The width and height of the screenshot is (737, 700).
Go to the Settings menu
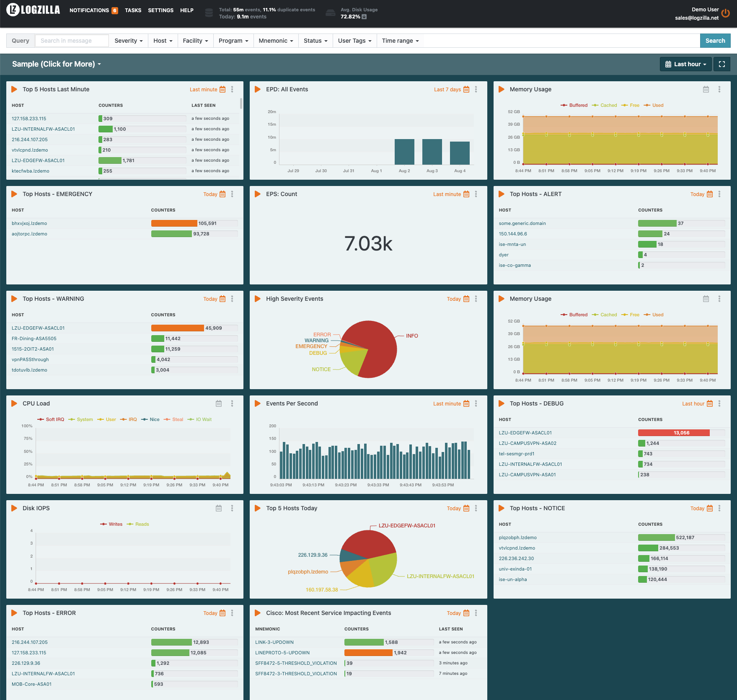coord(160,10)
